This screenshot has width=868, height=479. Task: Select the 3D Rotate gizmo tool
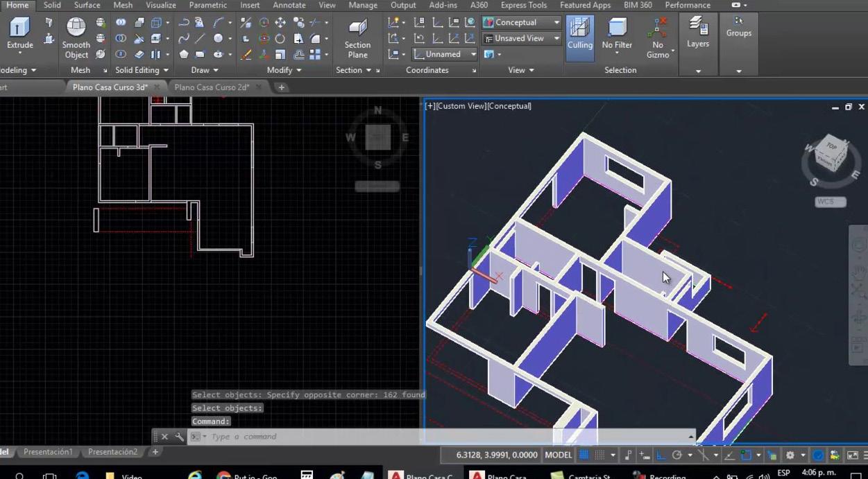click(264, 39)
